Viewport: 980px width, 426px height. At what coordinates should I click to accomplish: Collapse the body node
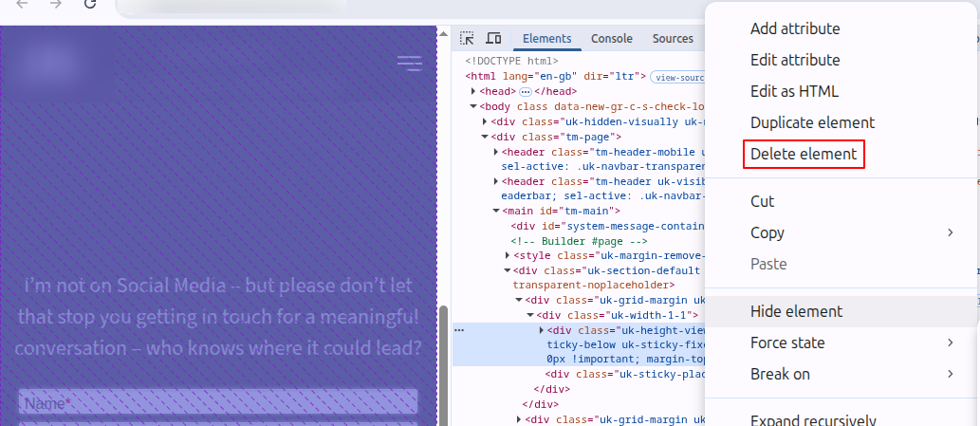click(x=473, y=107)
